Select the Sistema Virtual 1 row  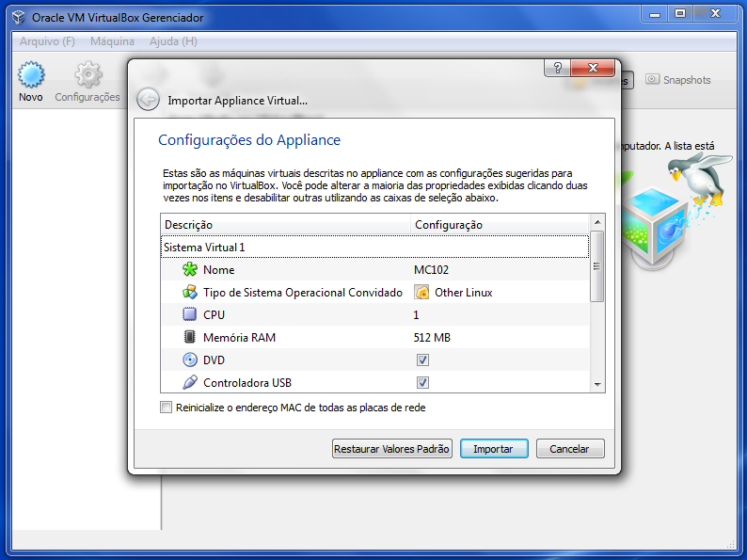coord(375,248)
